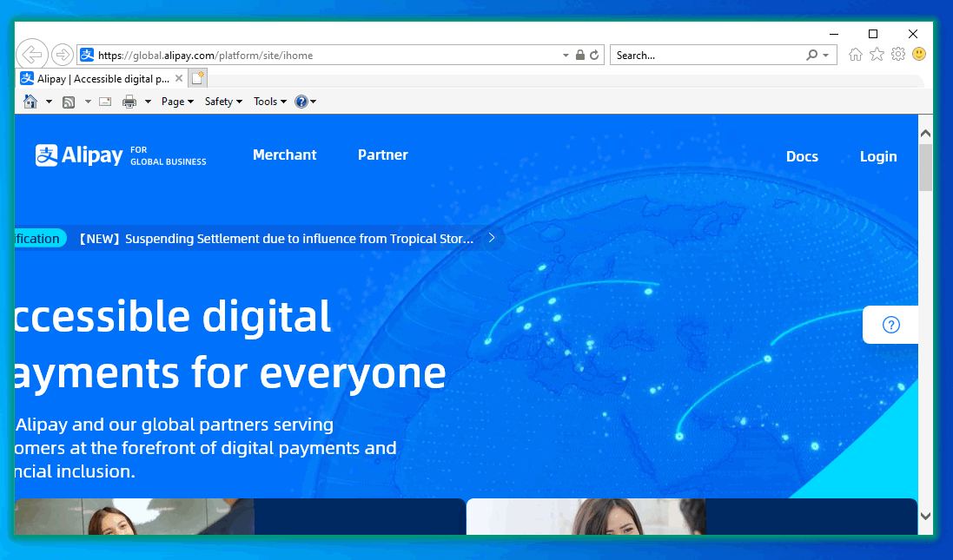This screenshot has width=953, height=560.
Task: Click the security lock icon in address bar
Action: tap(579, 55)
